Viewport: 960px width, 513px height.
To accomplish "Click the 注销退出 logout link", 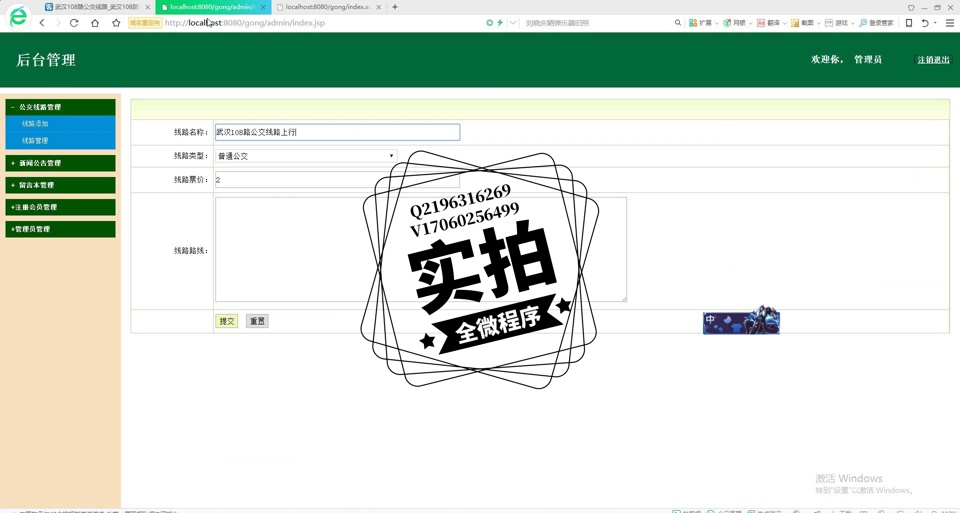I will coord(933,60).
